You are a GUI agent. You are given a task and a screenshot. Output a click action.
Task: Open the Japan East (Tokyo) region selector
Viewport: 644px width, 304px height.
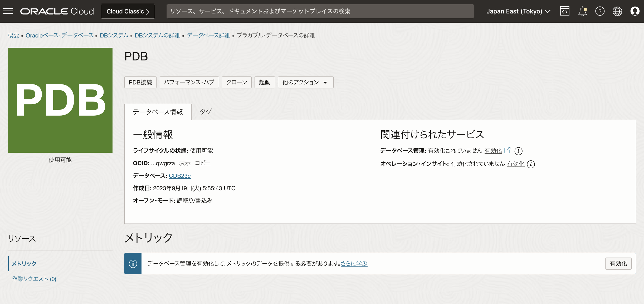click(518, 11)
